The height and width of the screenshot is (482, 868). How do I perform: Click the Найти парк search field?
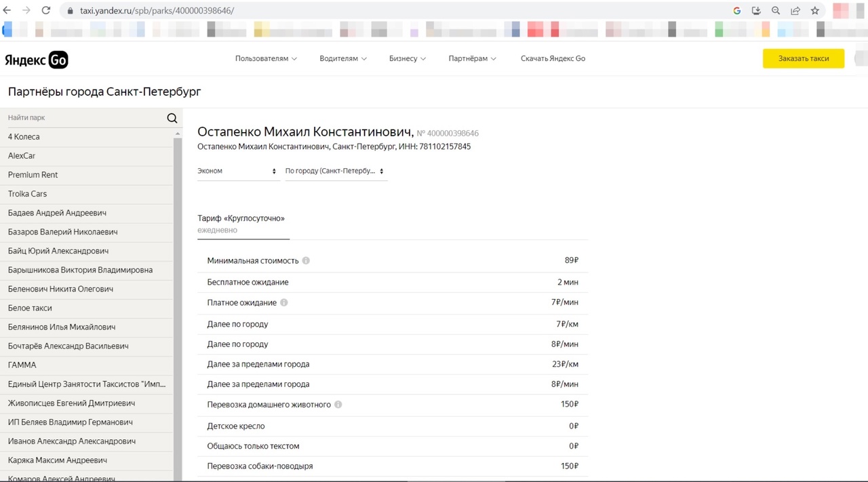(x=85, y=118)
